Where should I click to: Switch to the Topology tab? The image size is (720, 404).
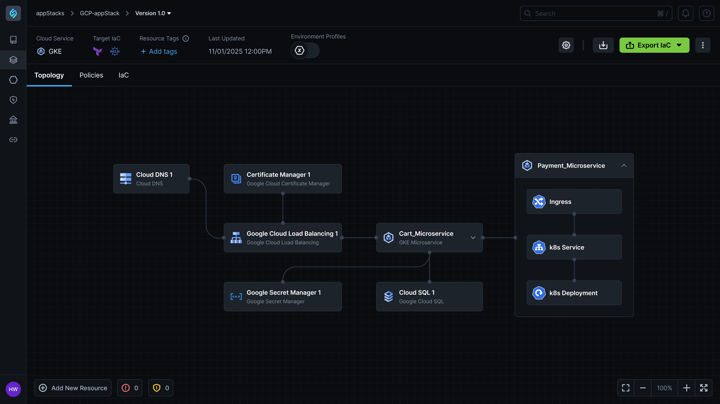click(x=49, y=75)
